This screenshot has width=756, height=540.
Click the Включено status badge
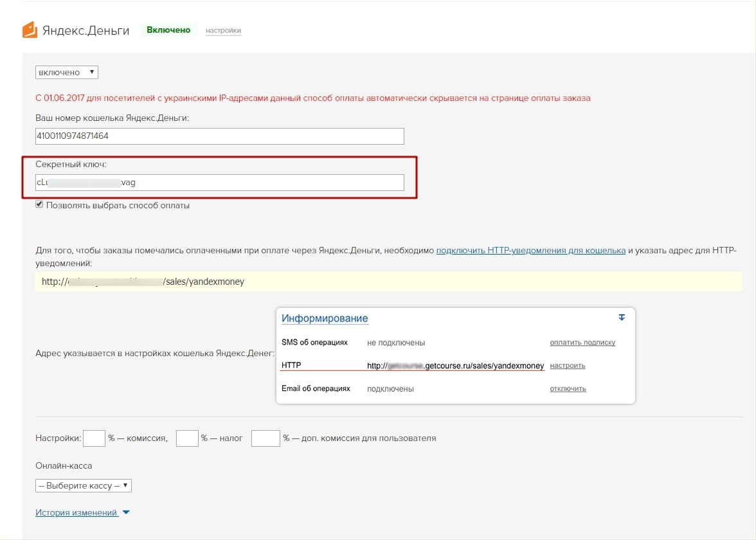pyautogui.click(x=168, y=30)
